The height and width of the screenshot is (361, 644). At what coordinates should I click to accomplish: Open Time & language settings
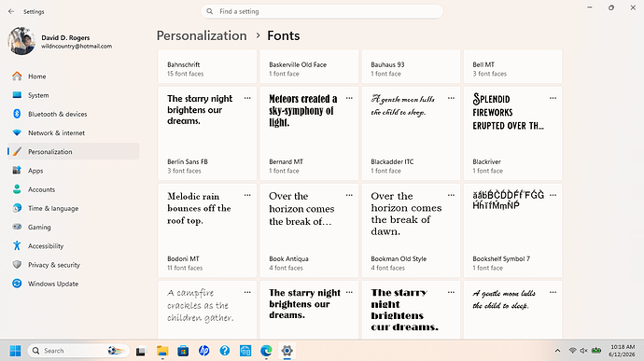tap(74, 208)
